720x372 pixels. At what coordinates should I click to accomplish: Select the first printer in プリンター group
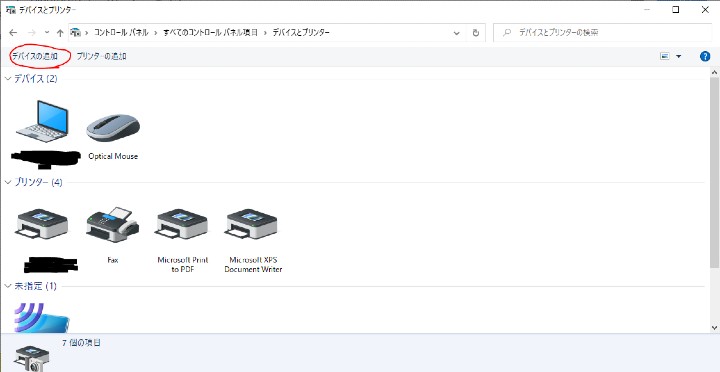(x=42, y=225)
